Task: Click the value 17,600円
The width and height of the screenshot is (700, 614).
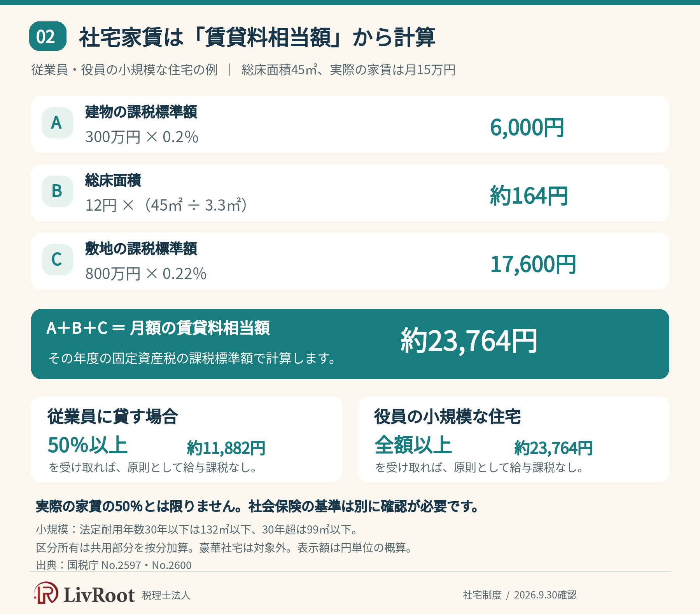Action: (533, 264)
